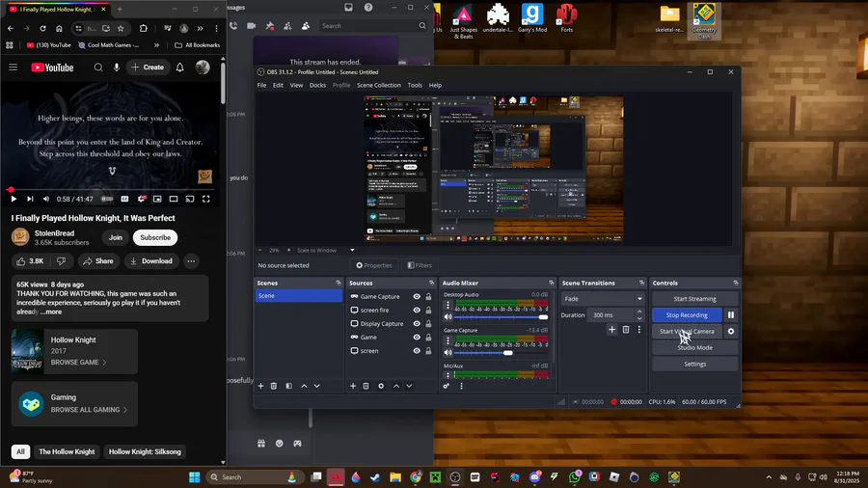Open OBS Docks menu
Image resolution: width=868 pixels, height=488 pixels.
pos(317,85)
